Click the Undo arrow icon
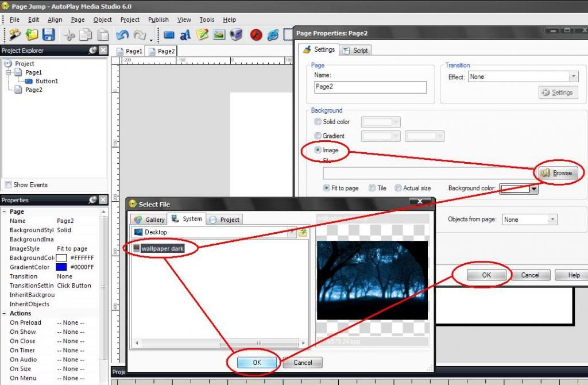The height and width of the screenshot is (385, 588). point(122,34)
